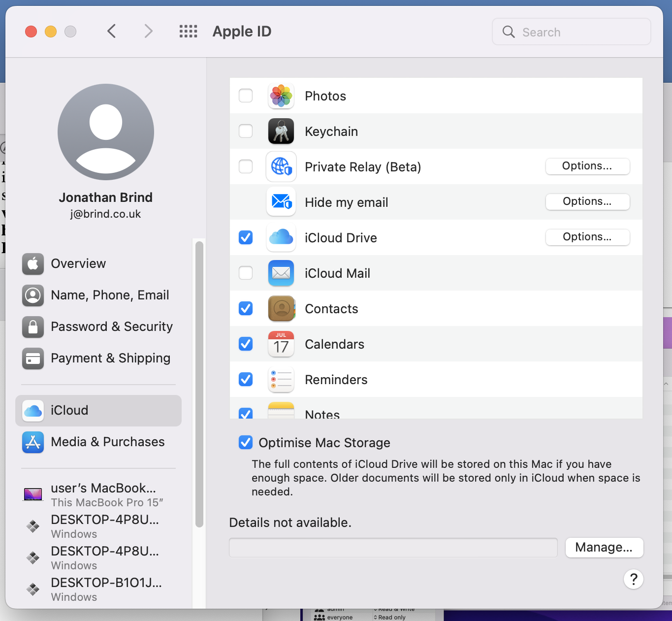This screenshot has height=621, width=672.
Task: Click the Photos row label
Action: point(325,96)
